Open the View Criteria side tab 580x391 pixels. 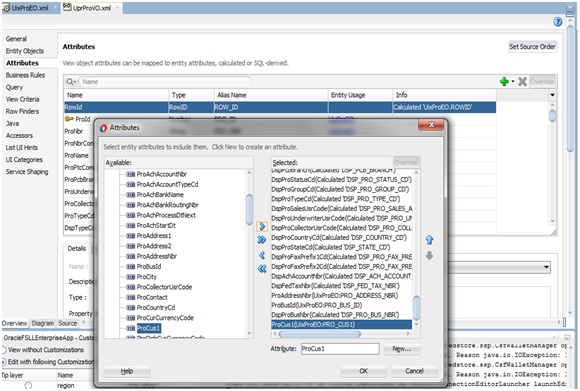(x=22, y=99)
